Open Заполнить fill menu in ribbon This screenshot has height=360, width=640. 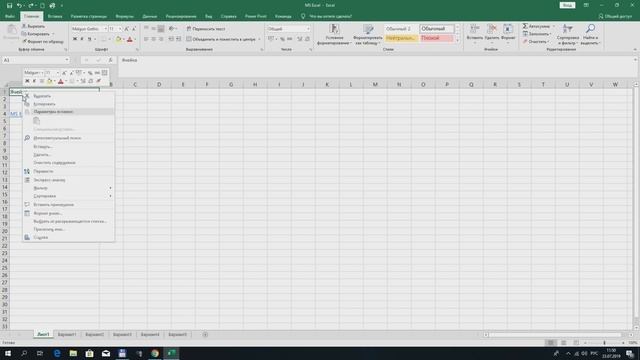click(537, 34)
